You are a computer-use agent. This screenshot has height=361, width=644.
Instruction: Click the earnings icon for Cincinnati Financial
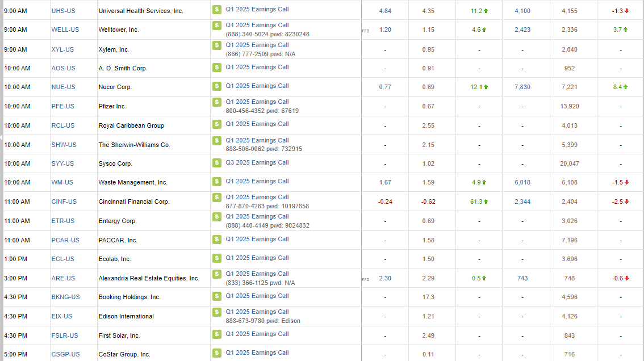tap(217, 197)
